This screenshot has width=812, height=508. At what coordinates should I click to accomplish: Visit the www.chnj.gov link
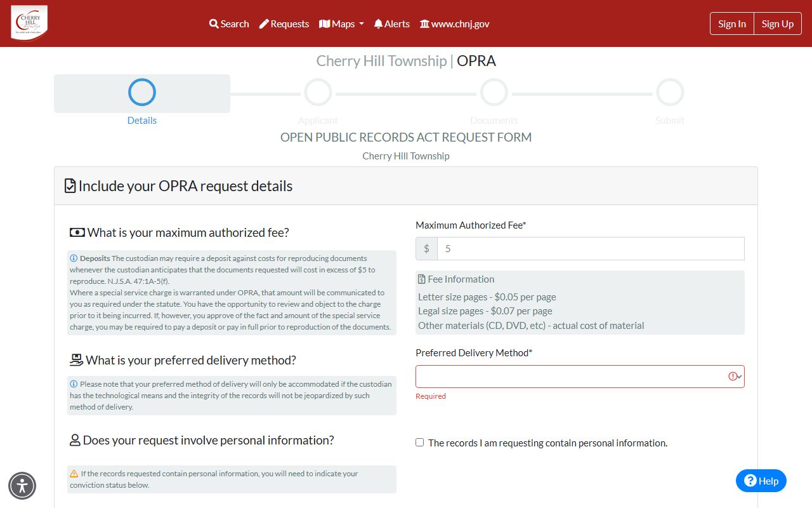455,23
